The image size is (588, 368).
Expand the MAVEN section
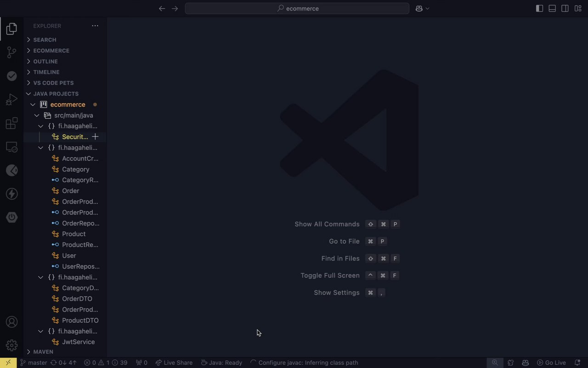point(65,352)
